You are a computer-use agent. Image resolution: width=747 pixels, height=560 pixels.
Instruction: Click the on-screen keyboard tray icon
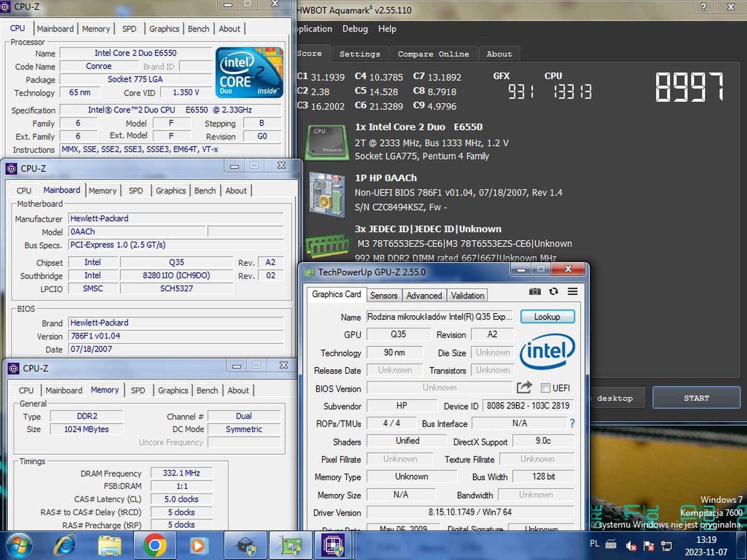tap(611, 544)
